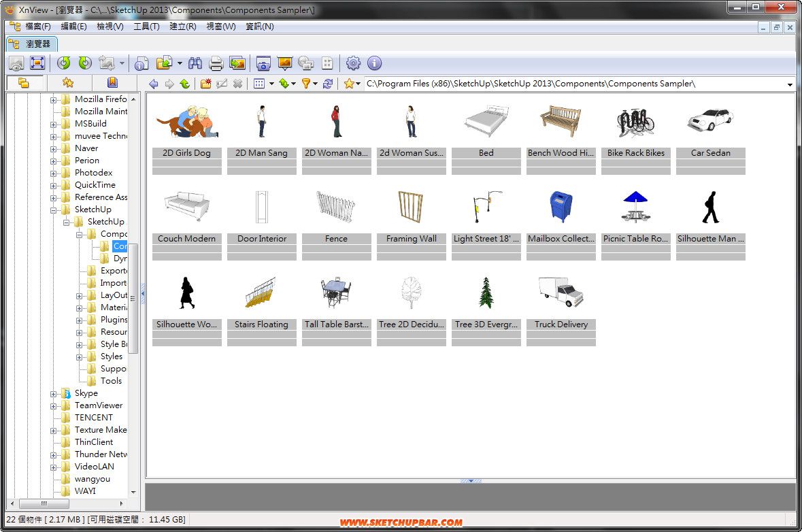Switch to the folders tree panel tab
The image size is (802, 532).
click(x=24, y=83)
